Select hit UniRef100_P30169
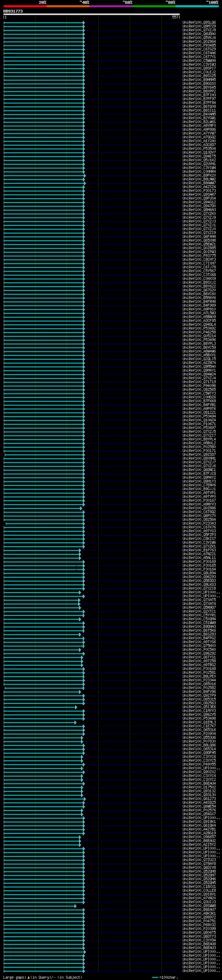The height and width of the screenshot is (980, 222). [199, 561]
